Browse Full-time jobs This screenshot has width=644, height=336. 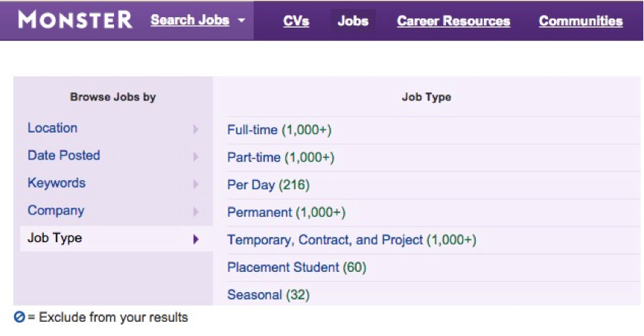279,130
